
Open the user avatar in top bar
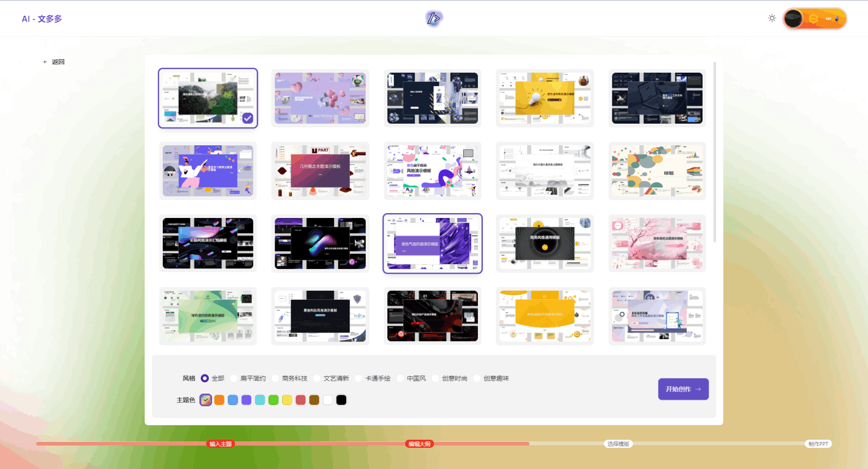click(x=793, y=19)
